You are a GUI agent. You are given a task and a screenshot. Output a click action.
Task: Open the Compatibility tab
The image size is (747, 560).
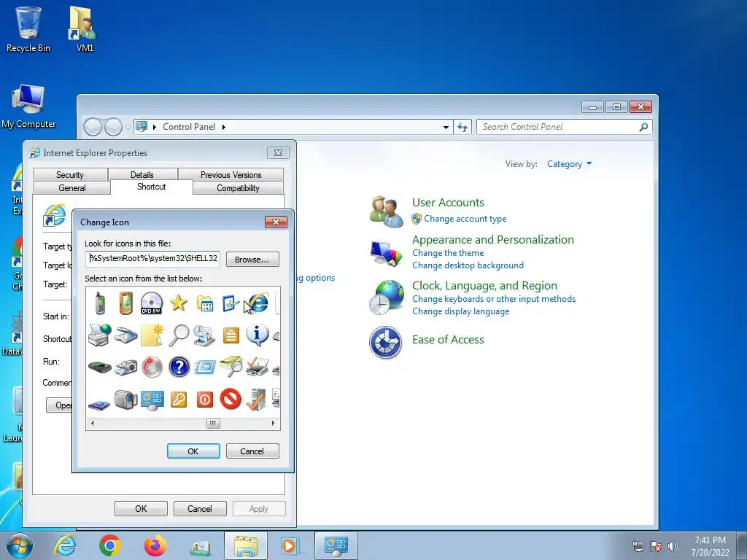coord(238,188)
